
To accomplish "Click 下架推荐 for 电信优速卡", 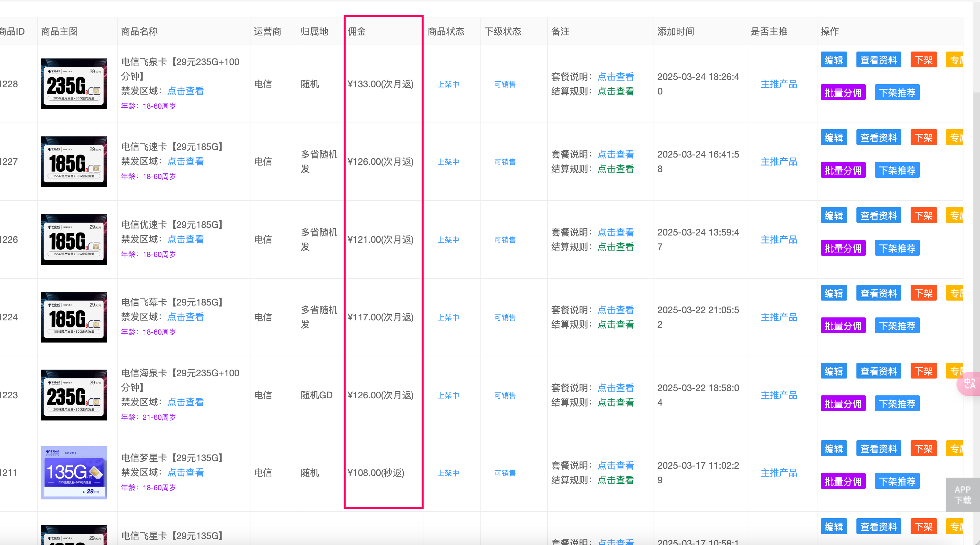I will (897, 248).
